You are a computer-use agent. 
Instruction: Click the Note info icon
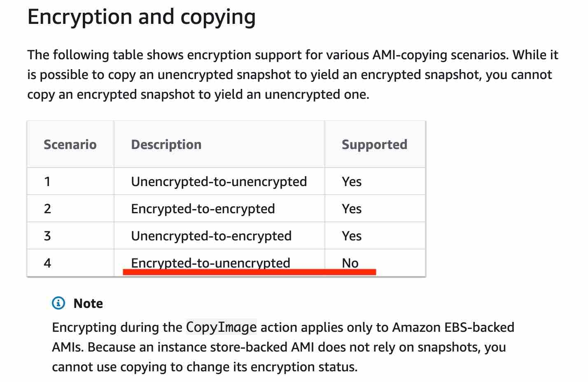point(58,303)
